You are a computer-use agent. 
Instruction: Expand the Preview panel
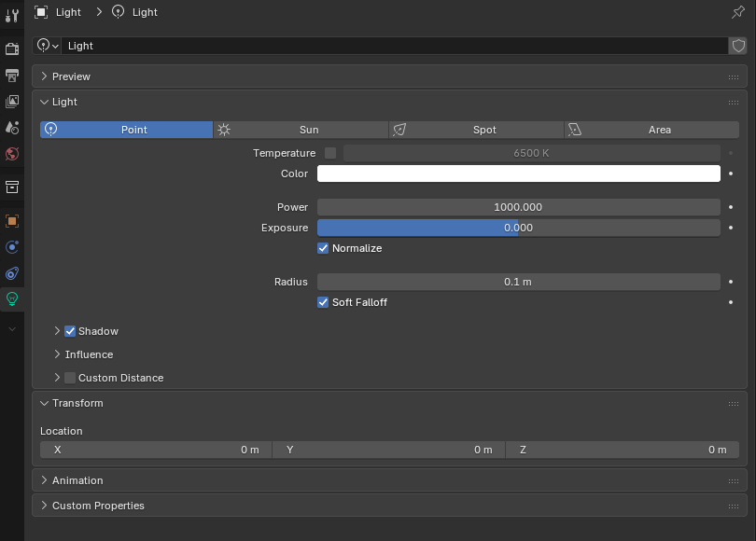(x=389, y=76)
